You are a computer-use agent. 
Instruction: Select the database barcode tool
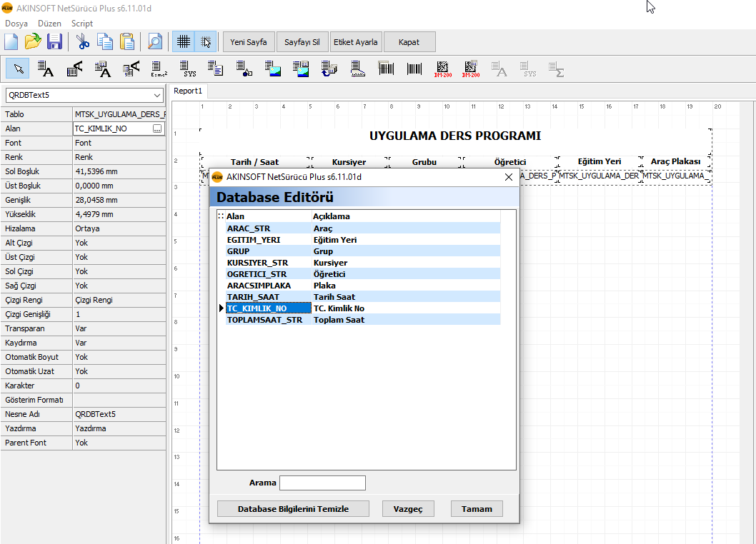pyautogui.click(x=386, y=69)
